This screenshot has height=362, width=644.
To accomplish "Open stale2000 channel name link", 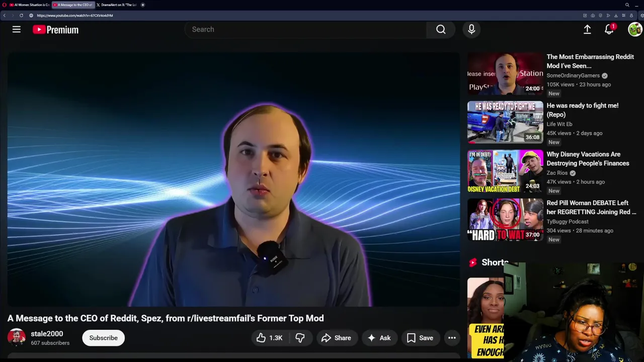I will click(47, 334).
